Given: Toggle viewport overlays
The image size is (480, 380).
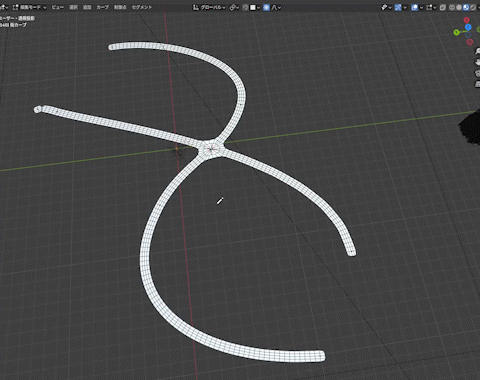Looking at the screenshot, I should coord(415,7).
